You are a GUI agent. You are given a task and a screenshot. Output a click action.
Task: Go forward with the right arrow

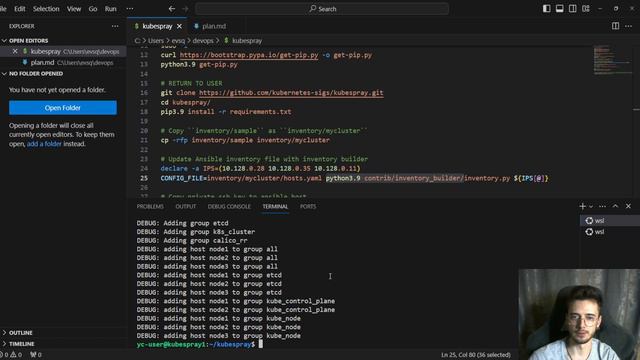[185, 9]
